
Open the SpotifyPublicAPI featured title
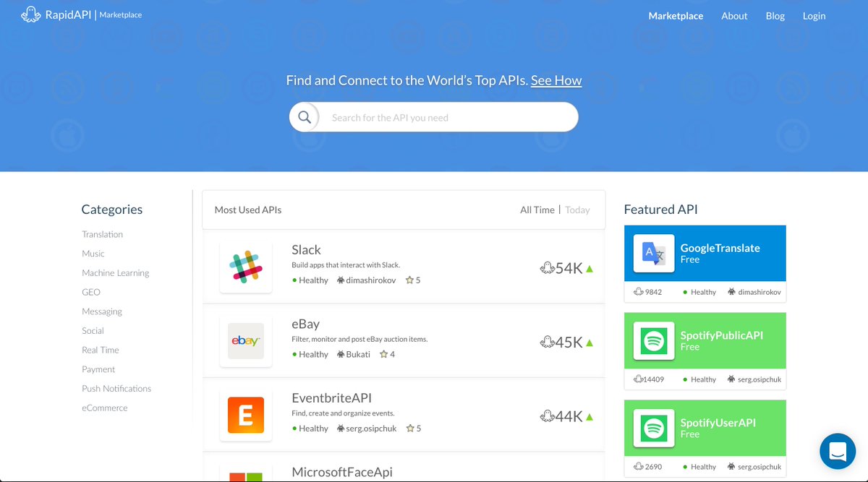pos(721,335)
